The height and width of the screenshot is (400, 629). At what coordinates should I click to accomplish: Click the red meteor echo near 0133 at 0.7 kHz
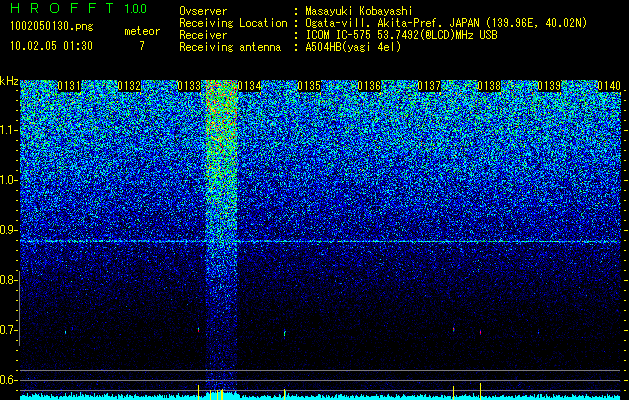pos(198,330)
